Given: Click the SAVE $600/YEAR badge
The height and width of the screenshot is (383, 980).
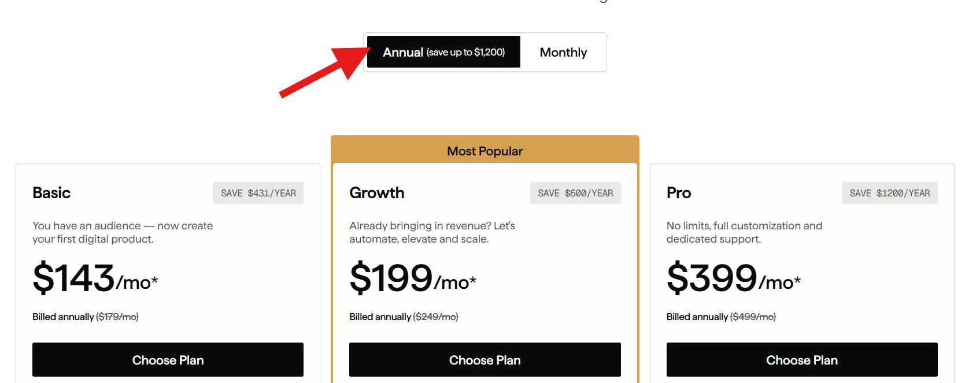Looking at the screenshot, I should tap(575, 193).
